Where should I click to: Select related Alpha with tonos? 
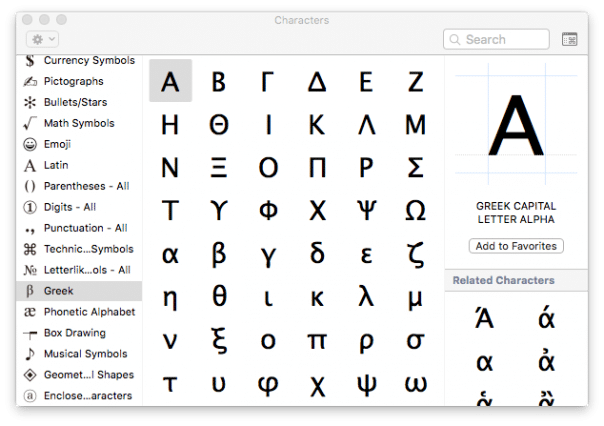tap(484, 318)
